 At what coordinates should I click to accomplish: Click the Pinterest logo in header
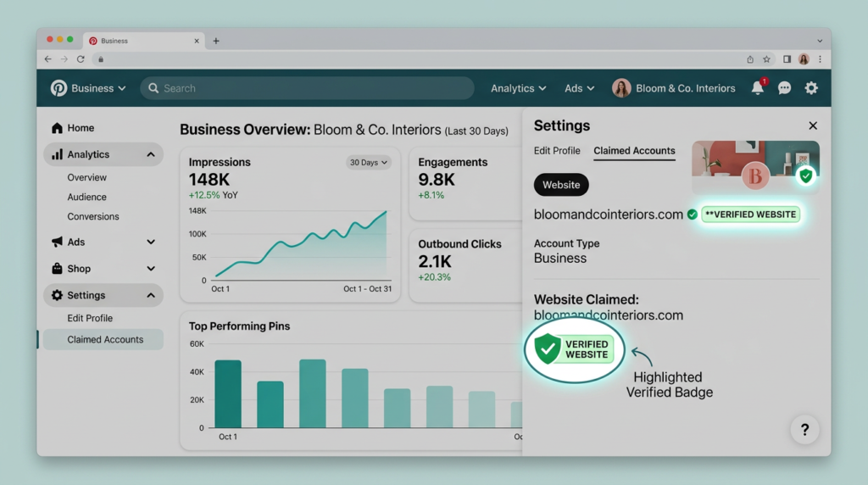[x=58, y=88]
